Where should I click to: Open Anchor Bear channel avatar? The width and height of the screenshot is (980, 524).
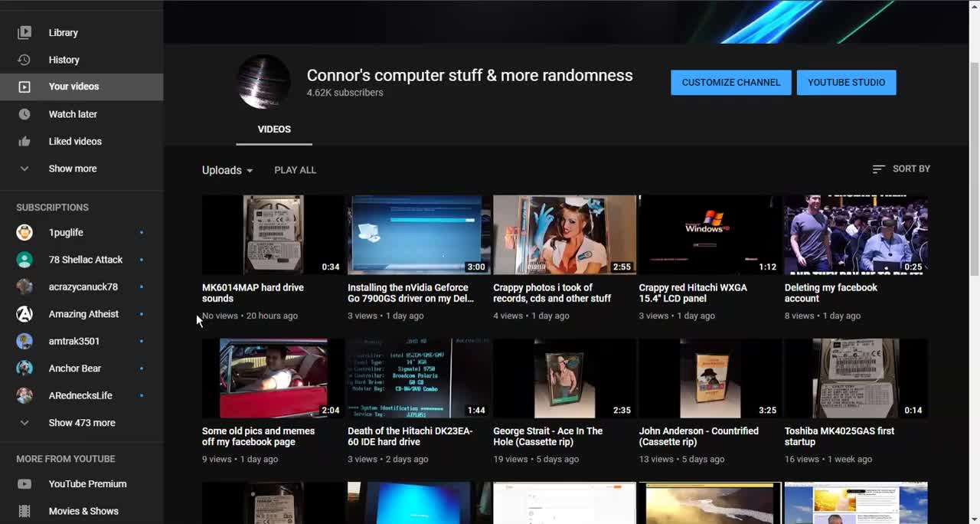click(24, 368)
